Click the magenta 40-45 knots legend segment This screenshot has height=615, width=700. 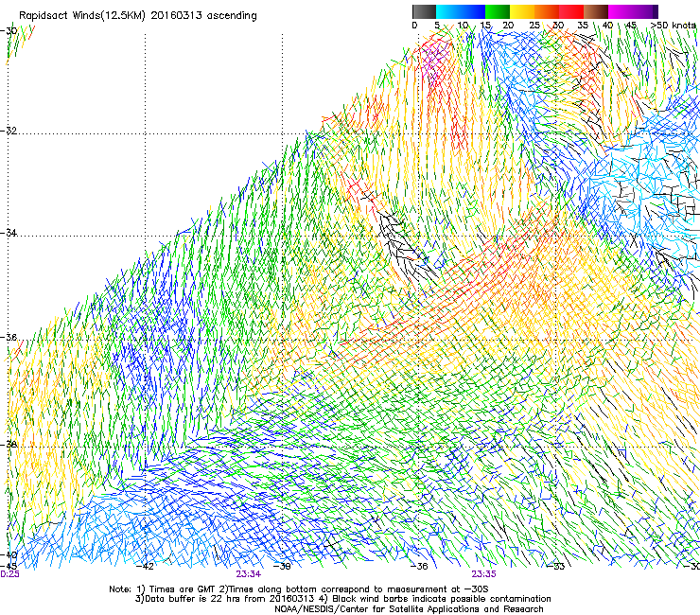point(621,11)
